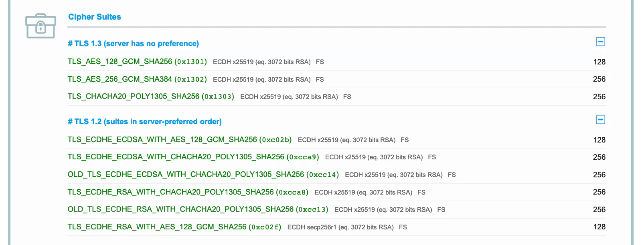This screenshot has height=245, width=644.
Task: Collapse the TLS 1.3 cipher suite section
Action: [x=600, y=42]
